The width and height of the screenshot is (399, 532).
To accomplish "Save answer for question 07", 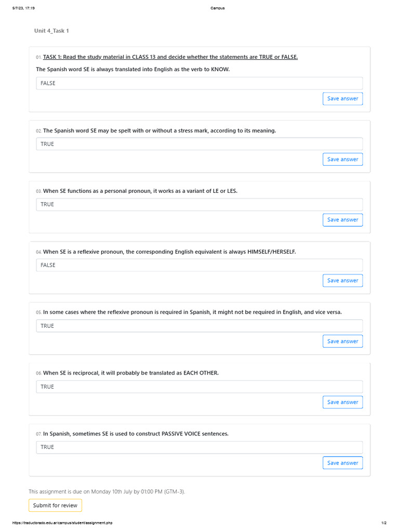I will click(x=343, y=463).
